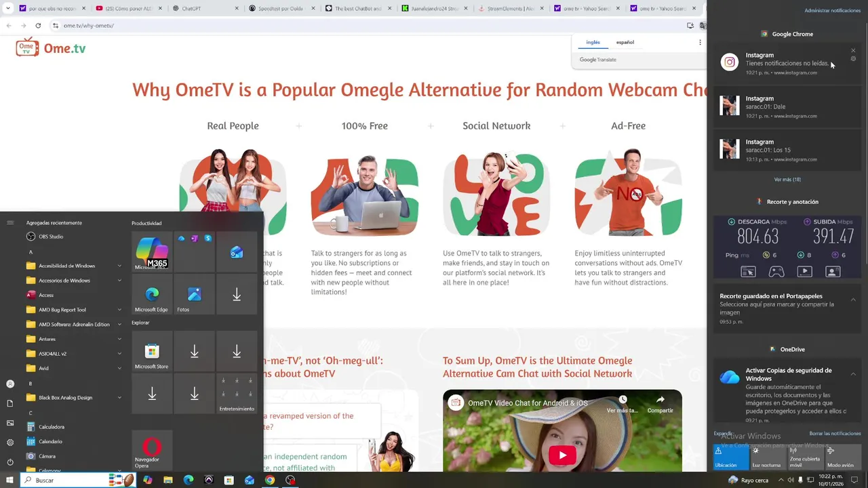Open the Outlook tile in Productividad
The height and width of the screenshot is (488, 868).
point(237,252)
